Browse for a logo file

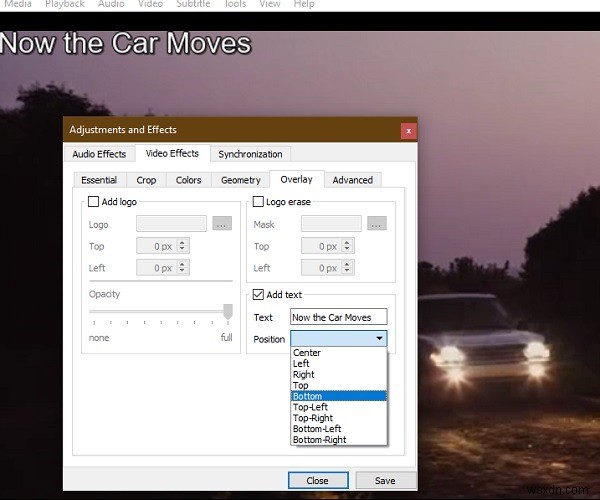(222, 224)
